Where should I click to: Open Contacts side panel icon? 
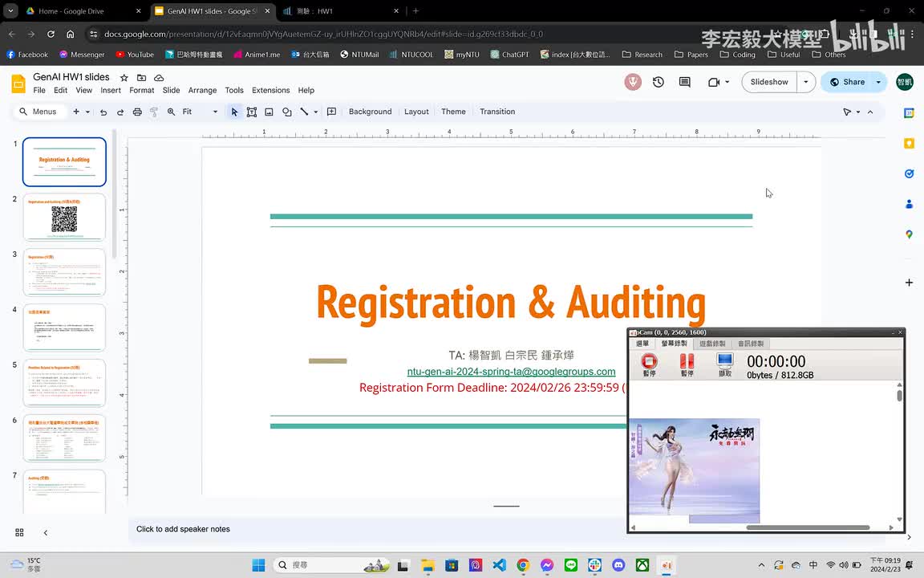point(909,204)
